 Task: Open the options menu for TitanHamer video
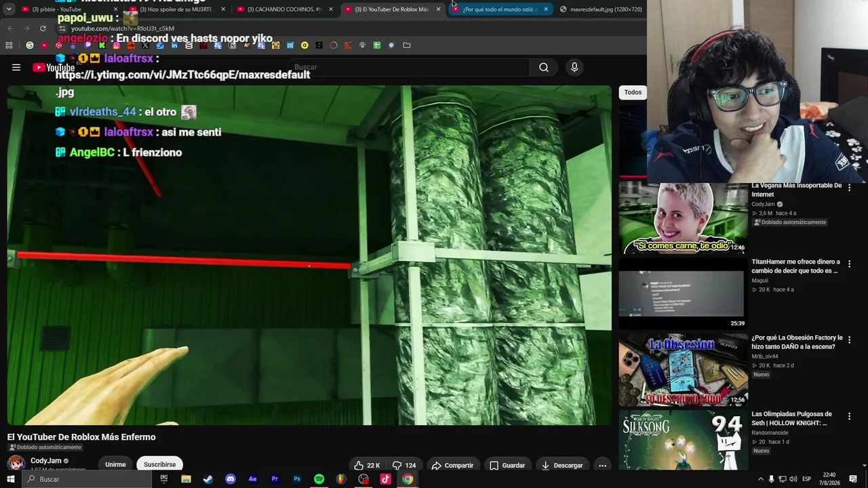(849, 264)
